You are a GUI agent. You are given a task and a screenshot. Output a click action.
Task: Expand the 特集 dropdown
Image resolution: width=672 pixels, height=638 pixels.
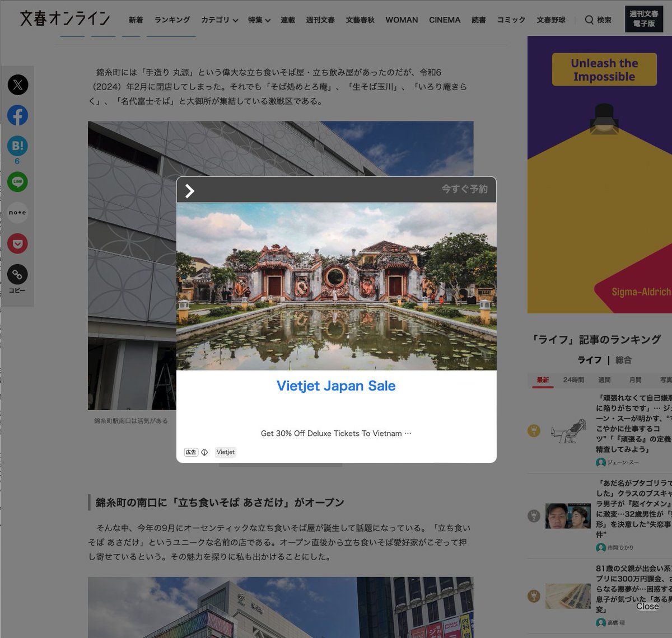coord(259,20)
